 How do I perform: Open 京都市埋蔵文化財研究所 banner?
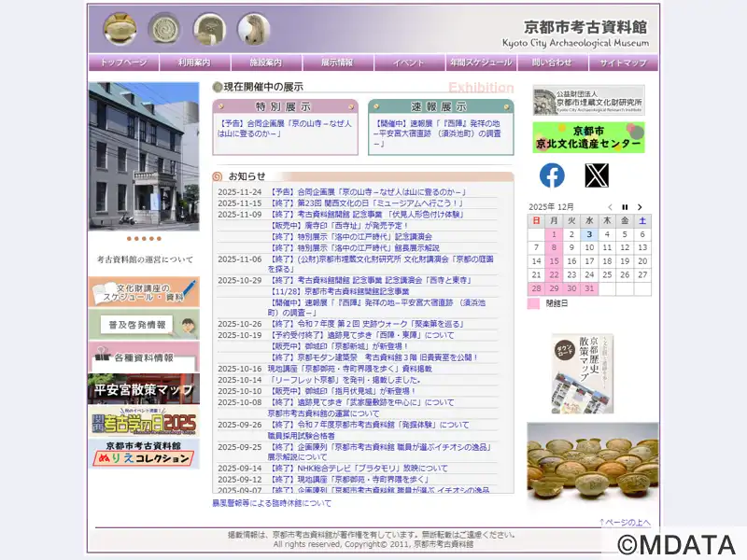[589, 100]
